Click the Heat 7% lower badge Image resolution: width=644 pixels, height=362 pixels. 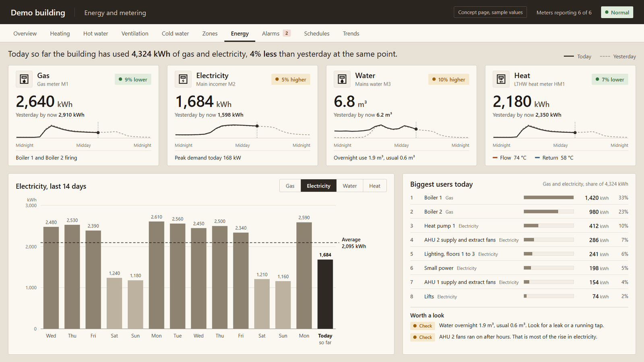pos(610,80)
